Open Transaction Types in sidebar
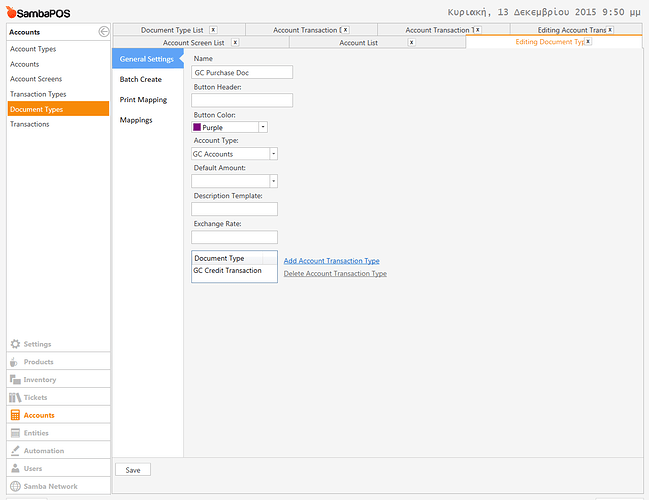This screenshot has height=500, width=649. (38, 94)
